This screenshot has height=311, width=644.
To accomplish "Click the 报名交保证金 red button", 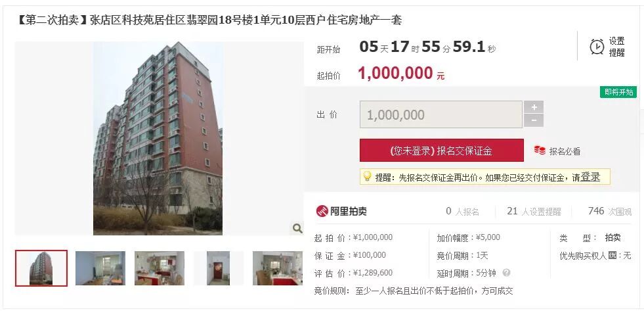I will (442, 150).
